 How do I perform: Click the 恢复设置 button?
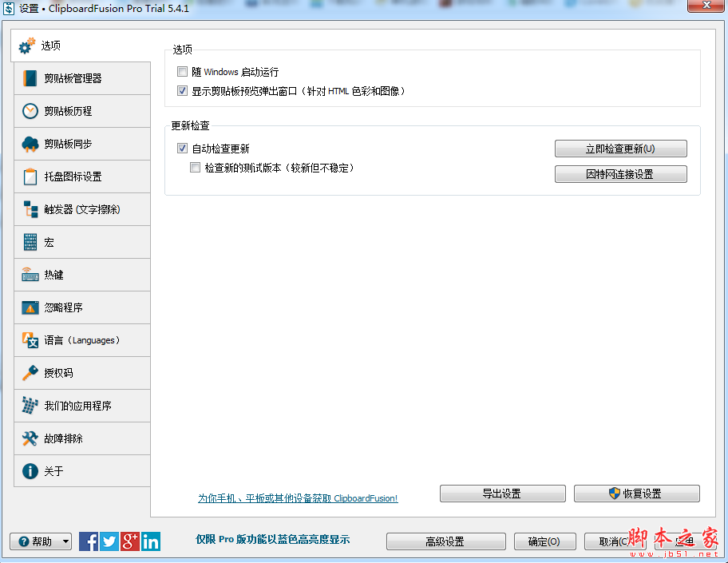click(637, 494)
